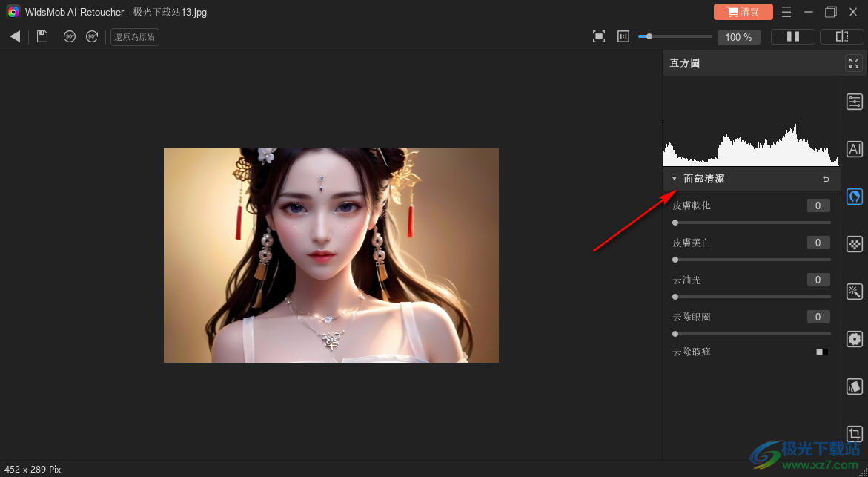Switch to split before/after view

point(841,36)
